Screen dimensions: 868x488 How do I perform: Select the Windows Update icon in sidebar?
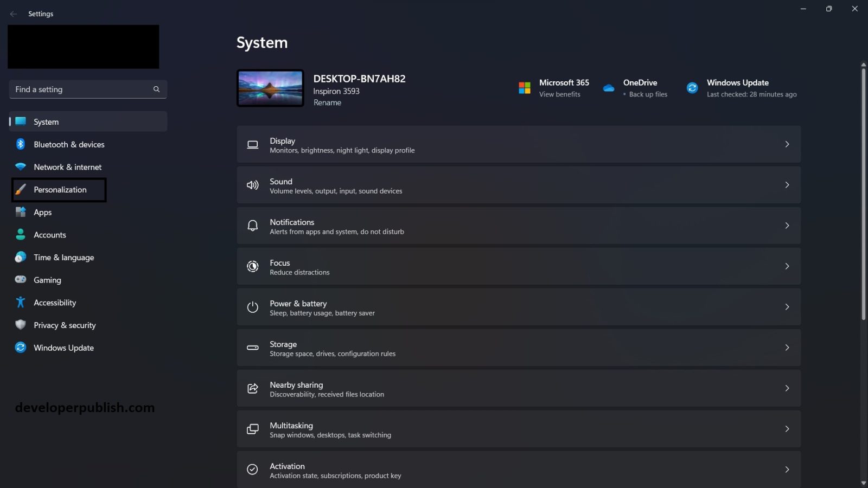(20, 348)
